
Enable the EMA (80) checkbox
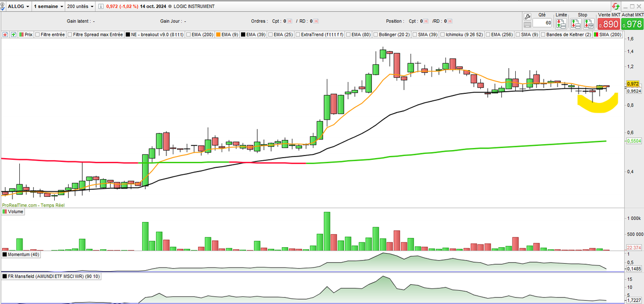click(348, 34)
